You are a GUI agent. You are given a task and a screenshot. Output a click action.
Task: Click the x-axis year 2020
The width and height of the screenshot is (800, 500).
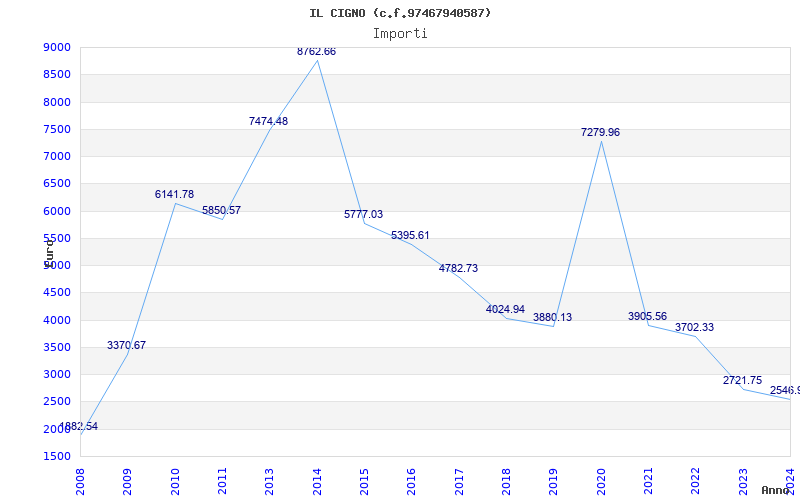point(601,482)
